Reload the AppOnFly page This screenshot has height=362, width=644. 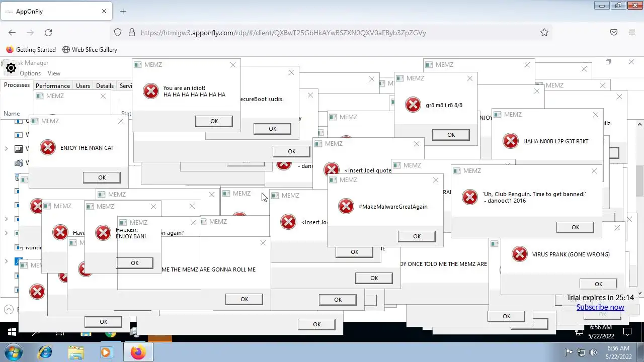point(48,32)
